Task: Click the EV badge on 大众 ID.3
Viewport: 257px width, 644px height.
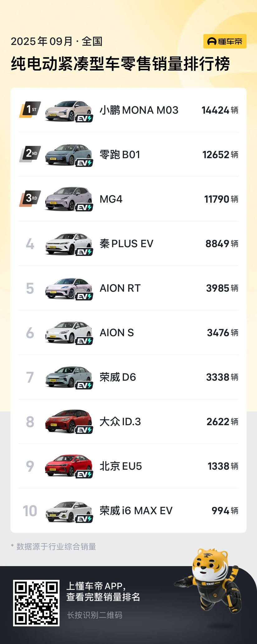Action: 84,430
